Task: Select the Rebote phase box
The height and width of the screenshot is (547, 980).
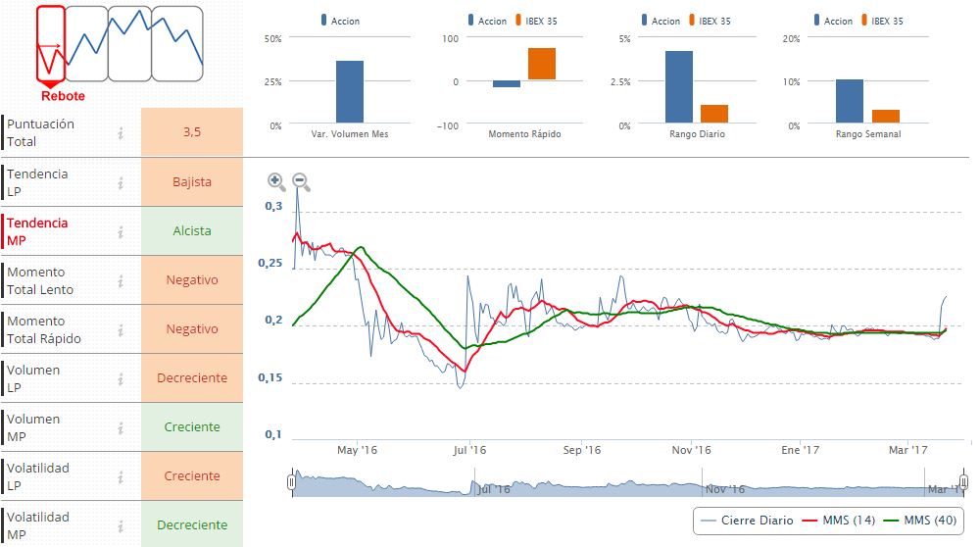Action: point(51,43)
